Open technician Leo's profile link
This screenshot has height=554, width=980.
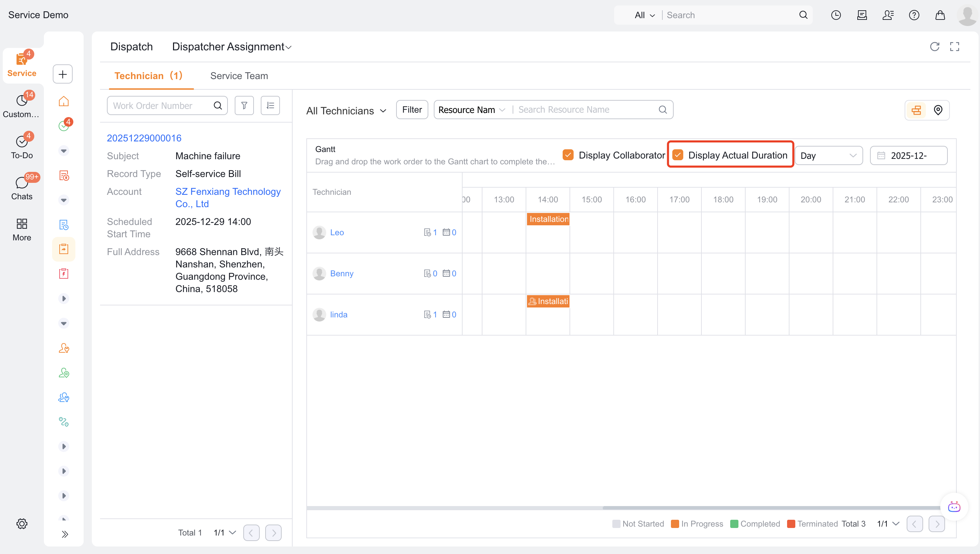point(337,232)
